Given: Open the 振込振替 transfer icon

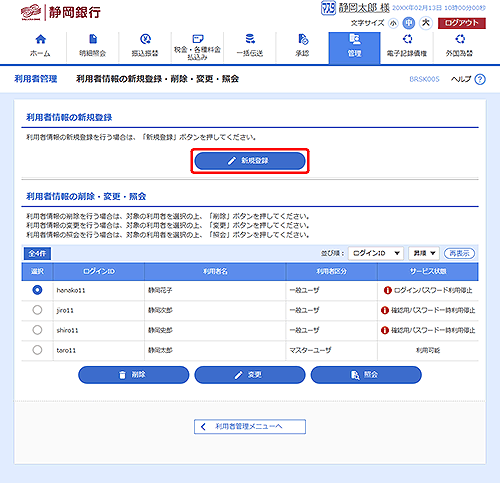Looking at the screenshot, I should coord(145,39).
